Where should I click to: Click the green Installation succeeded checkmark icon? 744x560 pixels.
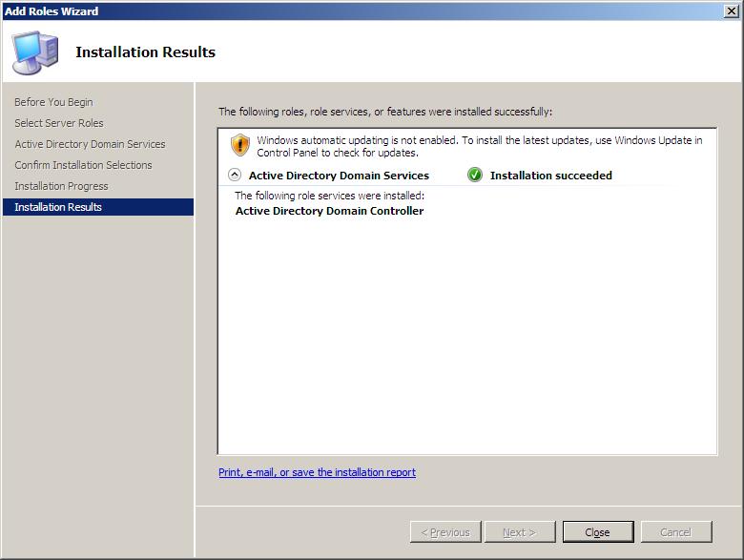[474, 176]
